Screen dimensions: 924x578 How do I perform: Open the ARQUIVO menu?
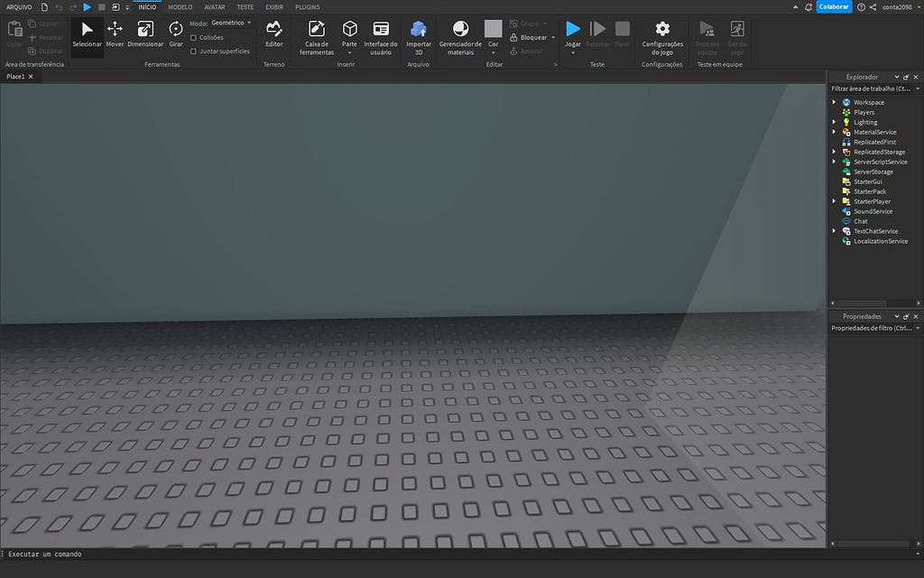[x=21, y=6]
